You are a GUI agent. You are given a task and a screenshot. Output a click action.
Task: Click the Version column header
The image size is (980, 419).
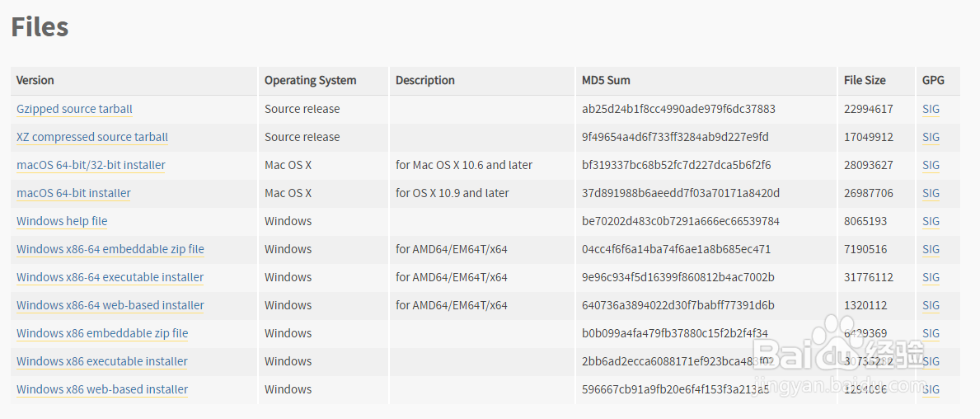point(35,80)
